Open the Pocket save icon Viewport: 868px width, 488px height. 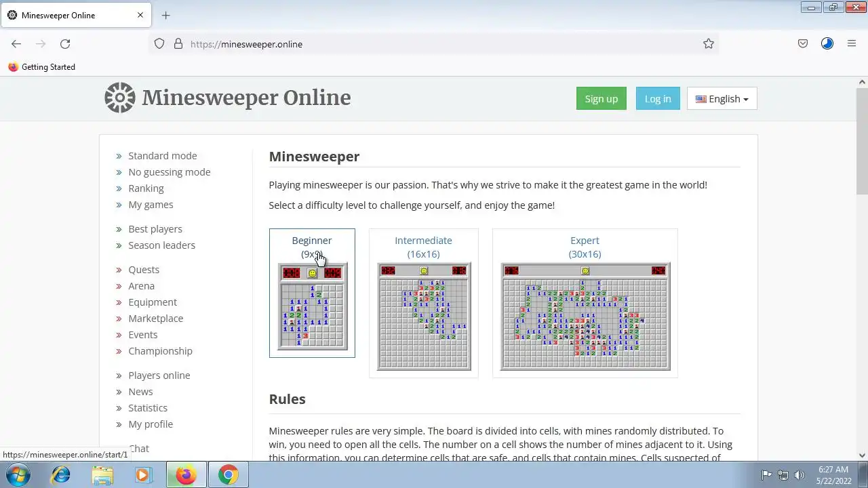803,44
